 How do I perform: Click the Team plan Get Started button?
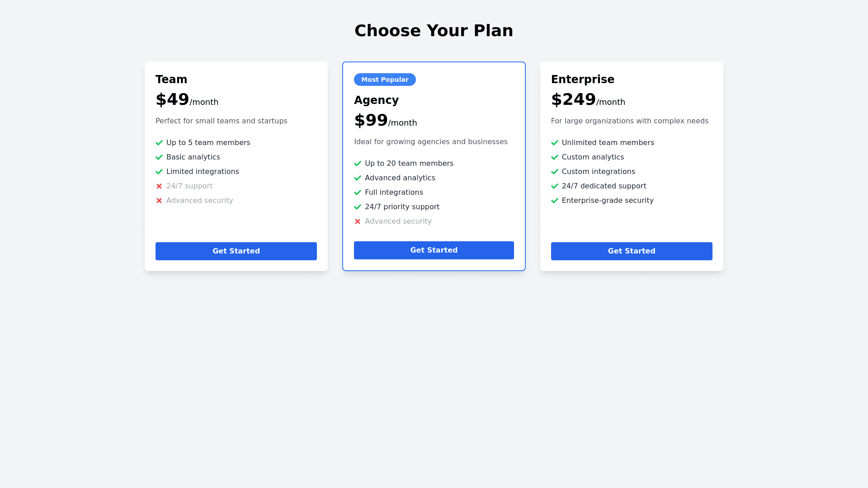236,251
